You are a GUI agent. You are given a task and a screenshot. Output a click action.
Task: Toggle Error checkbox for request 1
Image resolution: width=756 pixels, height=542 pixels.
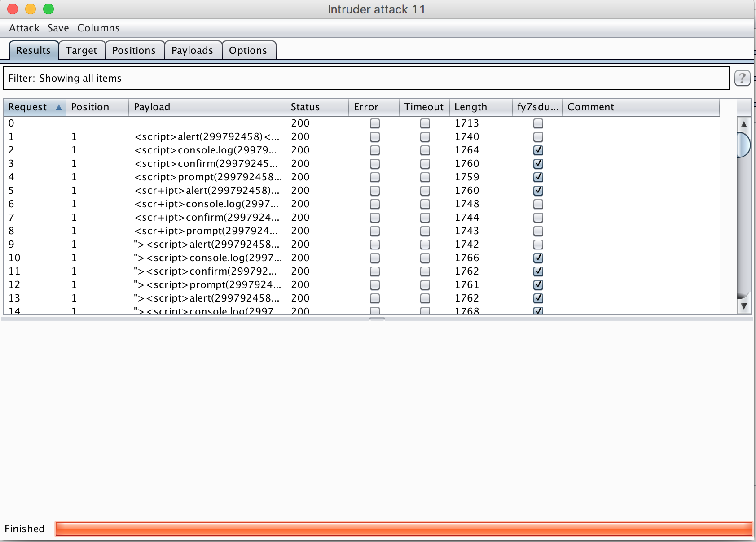point(375,137)
